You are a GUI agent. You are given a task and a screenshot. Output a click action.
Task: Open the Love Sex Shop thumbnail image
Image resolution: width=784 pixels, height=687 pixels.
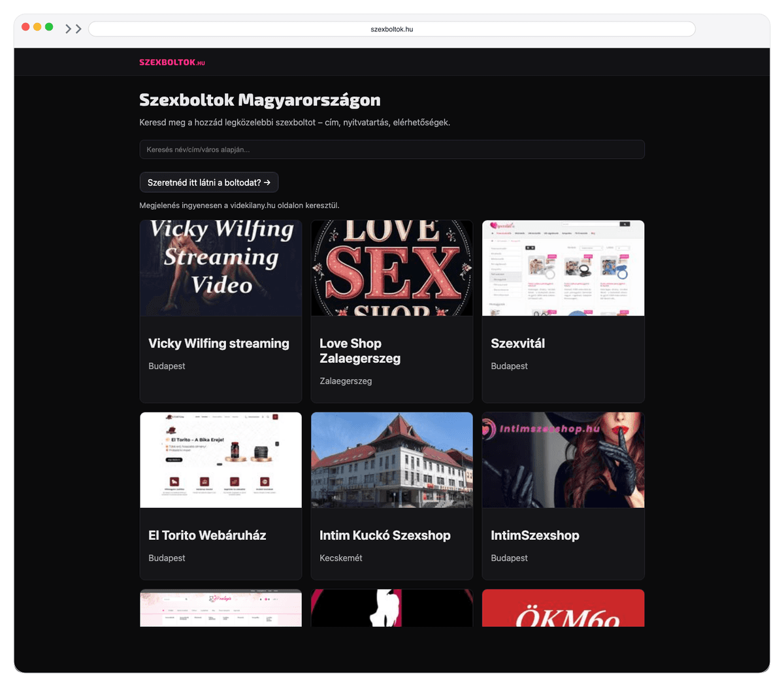point(391,268)
